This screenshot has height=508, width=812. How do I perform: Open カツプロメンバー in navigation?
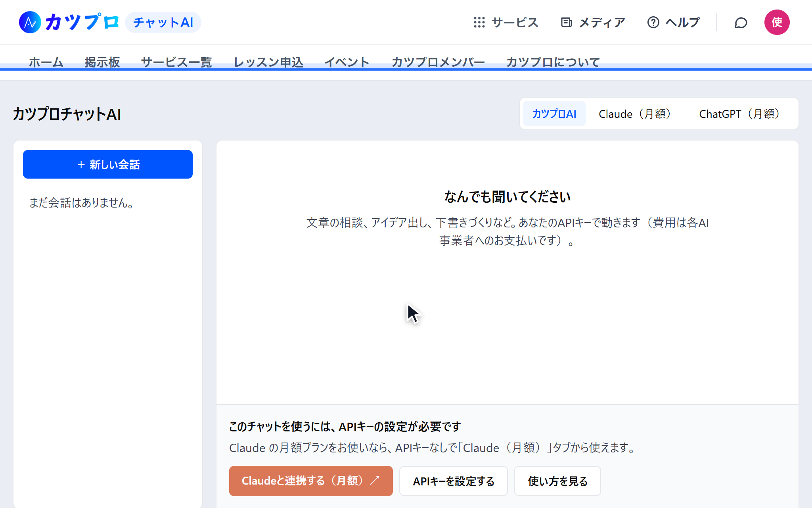[x=438, y=62]
